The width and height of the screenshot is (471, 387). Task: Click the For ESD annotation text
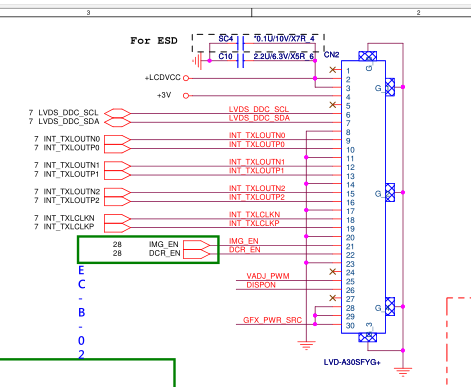pos(154,41)
